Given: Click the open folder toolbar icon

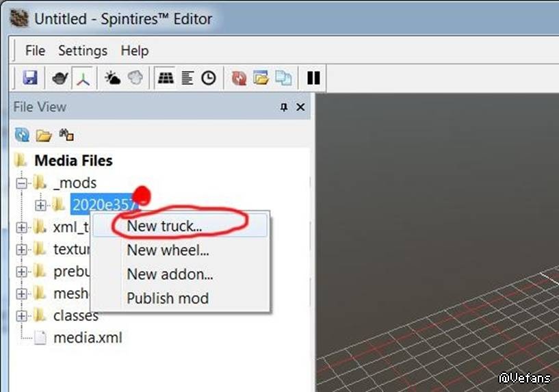Looking at the screenshot, I should [x=261, y=77].
